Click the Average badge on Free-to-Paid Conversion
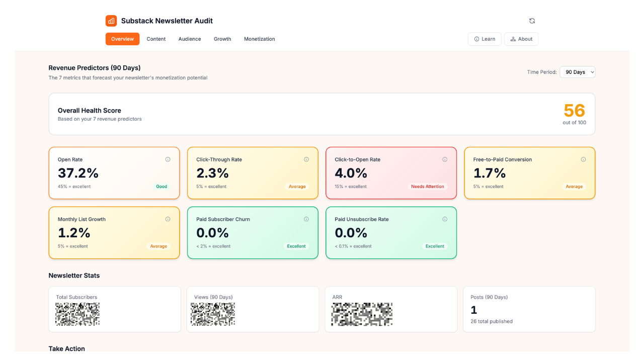Image resolution: width=644 pixels, height=362 pixels. [x=574, y=187]
